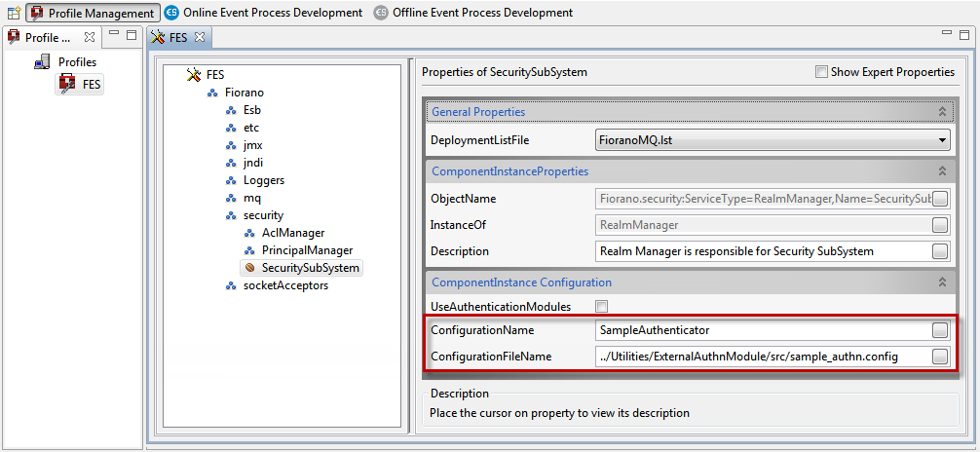980x452 pixels.
Task: Toggle the UseAuthenticationModules checkbox
Action: tap(602, 307)
